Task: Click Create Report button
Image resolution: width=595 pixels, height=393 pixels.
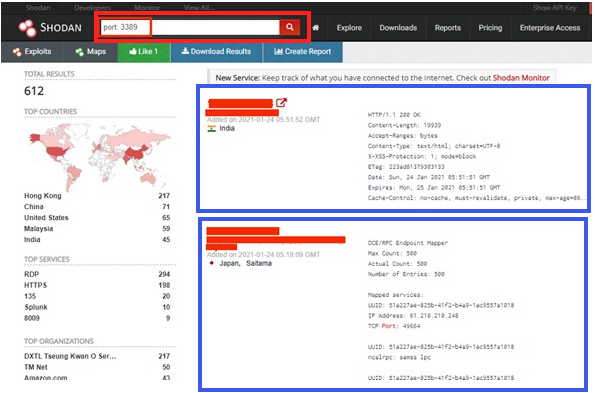Action: tap(303, 52)
